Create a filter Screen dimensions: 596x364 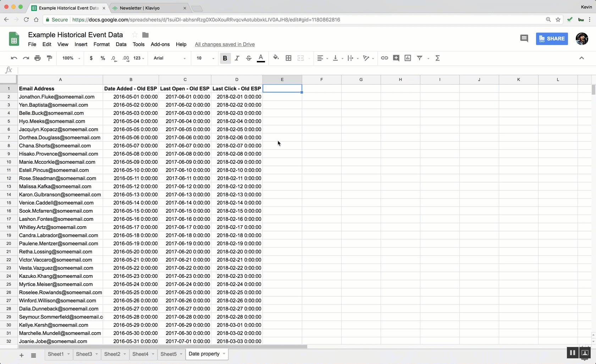coord(420,58)
